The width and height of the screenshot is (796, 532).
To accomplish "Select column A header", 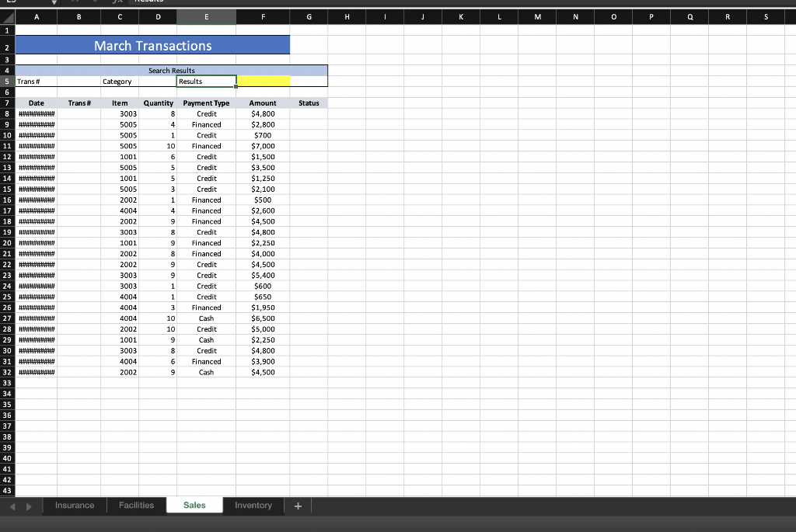I will (x=37, y=16).
